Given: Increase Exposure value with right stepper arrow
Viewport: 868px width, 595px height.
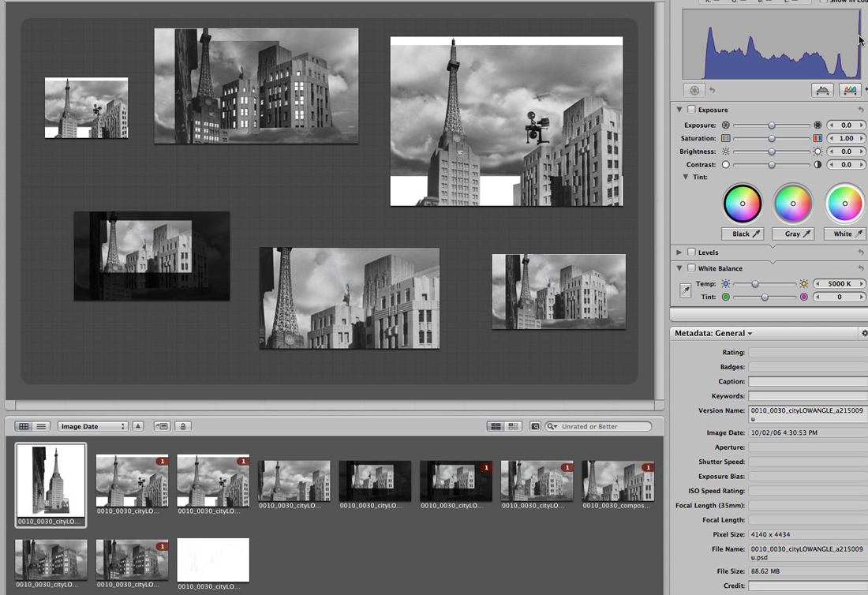Looking at the screenshot, I should [862, 125].
